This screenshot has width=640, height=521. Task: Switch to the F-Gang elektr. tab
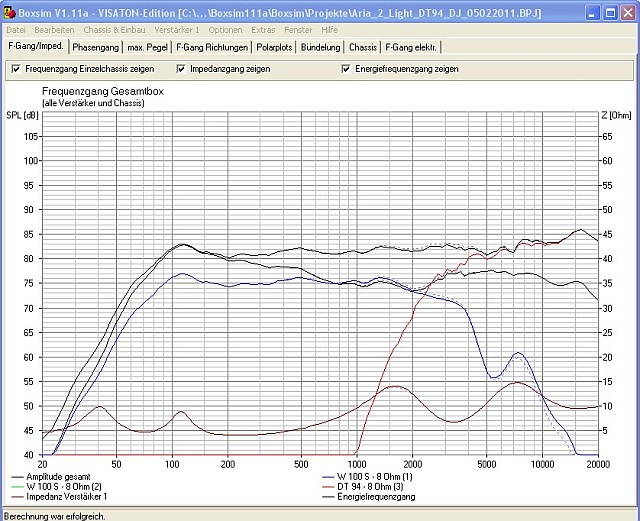click(411, 47)
